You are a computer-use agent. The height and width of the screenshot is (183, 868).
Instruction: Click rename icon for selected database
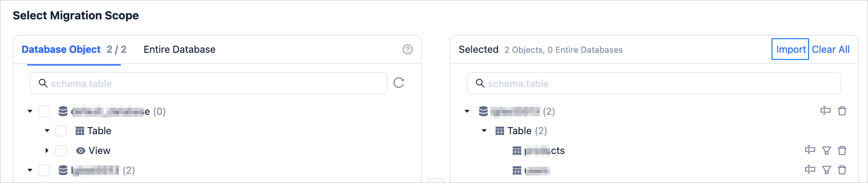(825, 111)
